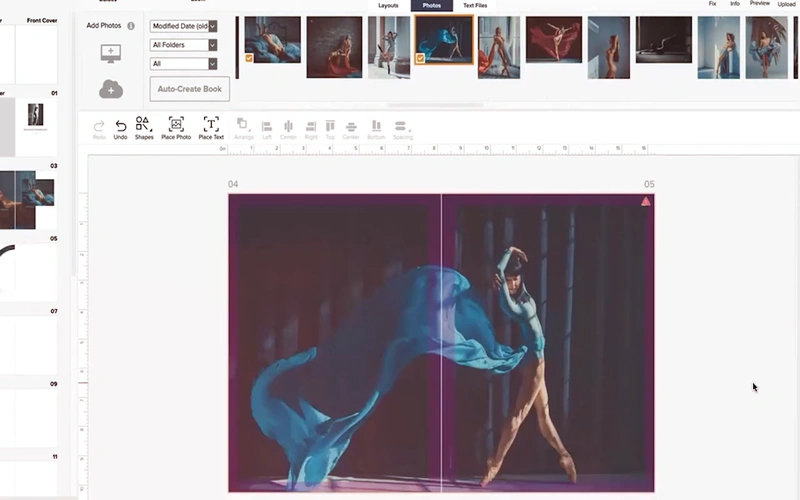Select the nude figure blue wall thumbnail
Image resolution: width=800 pixels, height=500 pixels.
609,47
